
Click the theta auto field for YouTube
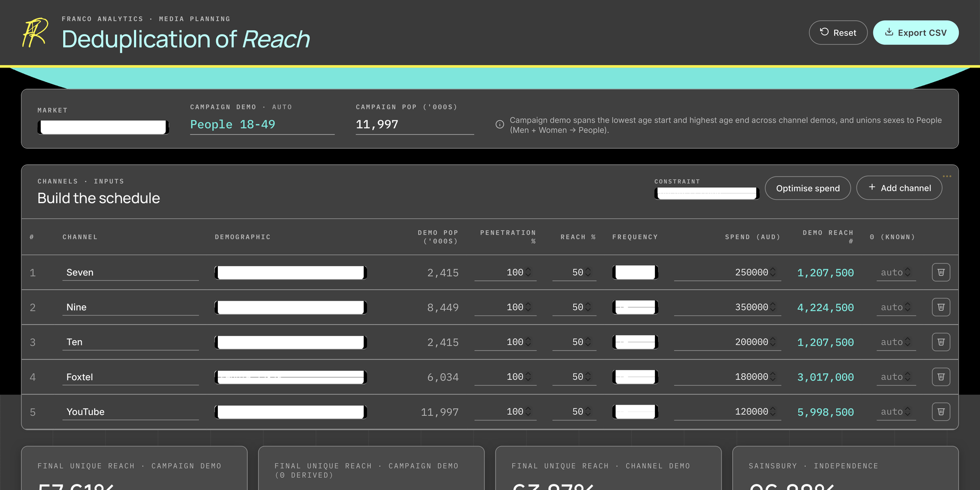(896, 412)
